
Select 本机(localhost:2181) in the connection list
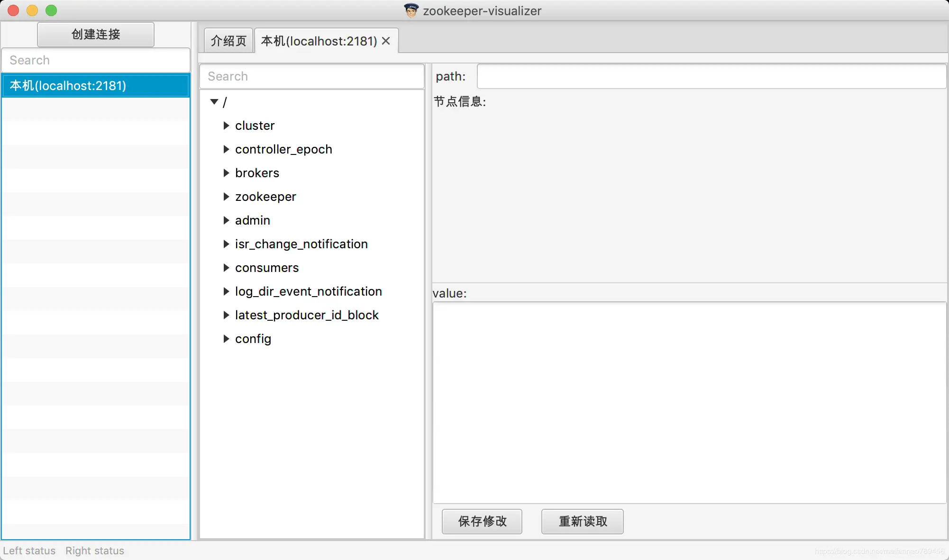click(x=96, y=86)
